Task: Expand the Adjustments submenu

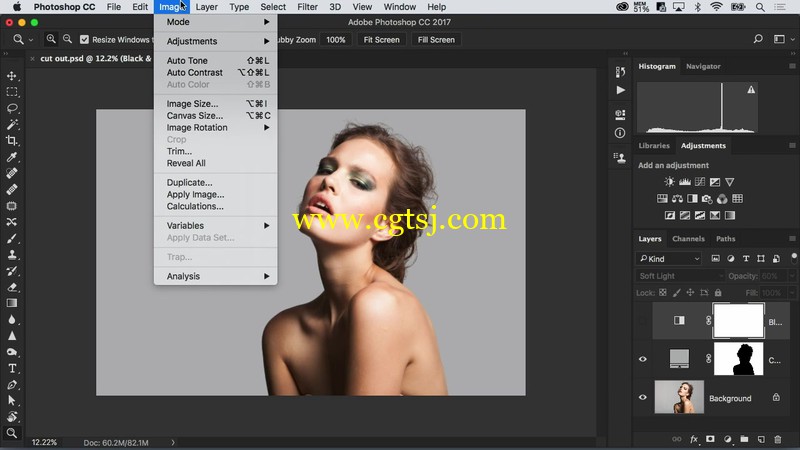Action: (216, 41)
